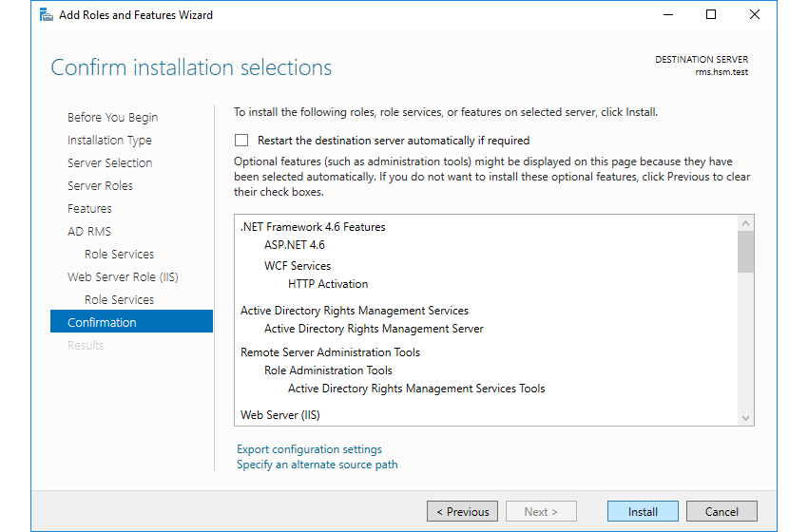Image resolution: width=808 pixels, height=532 pixels.
Task: Click the rms.hsm.test server name
Action: (x=721, y=72)
